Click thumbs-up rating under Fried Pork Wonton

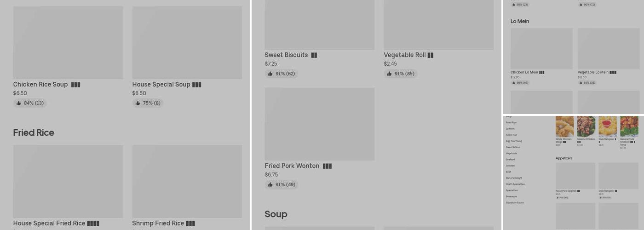(x=281, y=184)
